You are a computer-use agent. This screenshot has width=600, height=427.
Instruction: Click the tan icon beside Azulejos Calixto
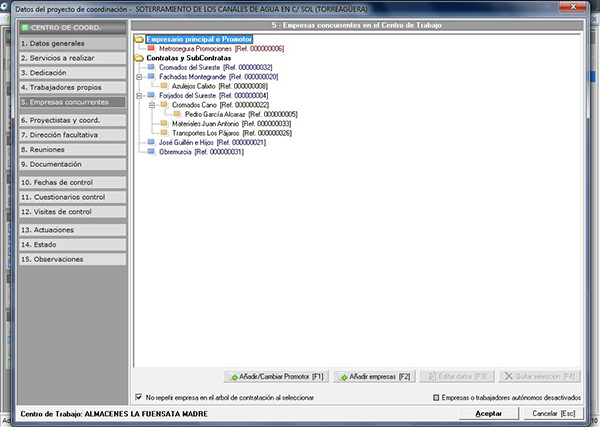click(x=165, y=86)
